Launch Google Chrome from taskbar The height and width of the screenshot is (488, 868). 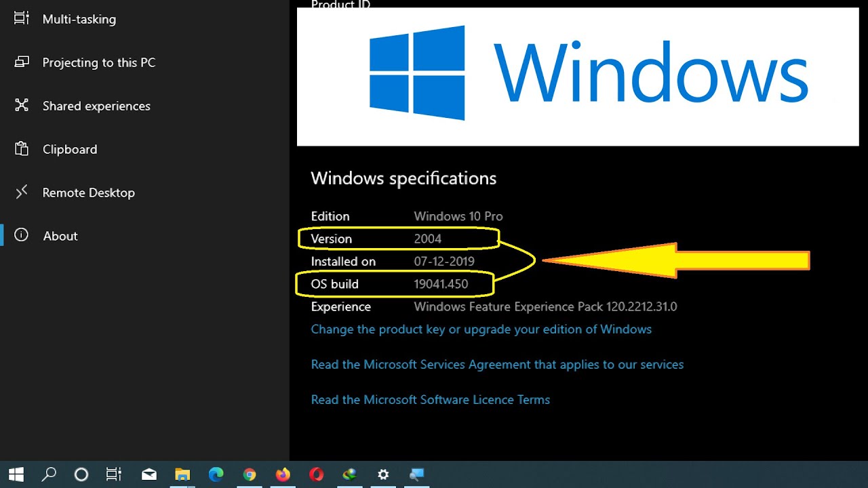[x=250, y=474]
